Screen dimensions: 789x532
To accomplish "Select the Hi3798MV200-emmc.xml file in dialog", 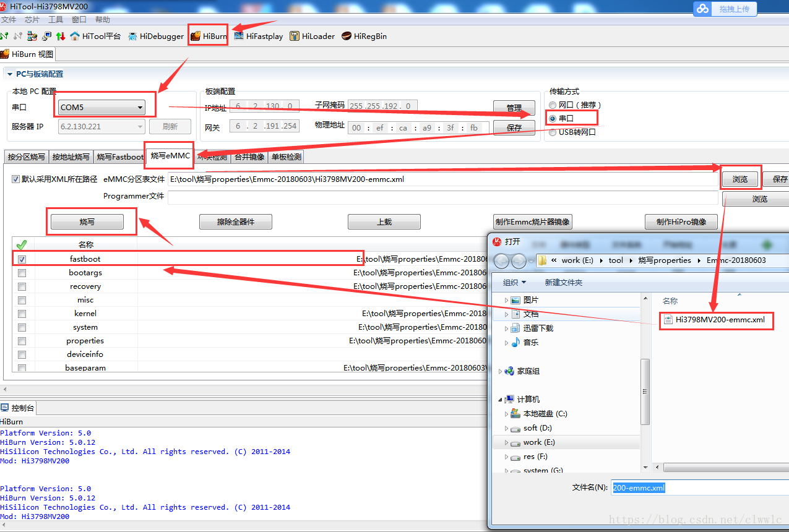I will 715,320.
